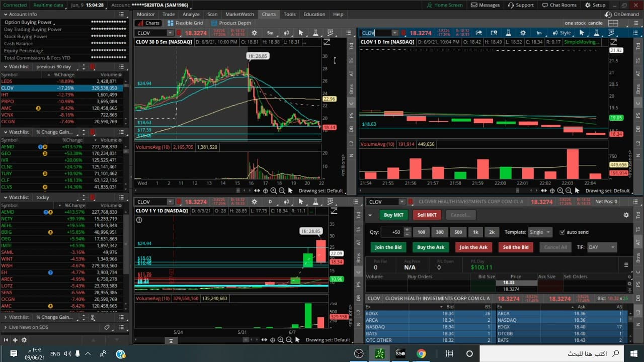Click the Join the Bid button

point(388,247)
